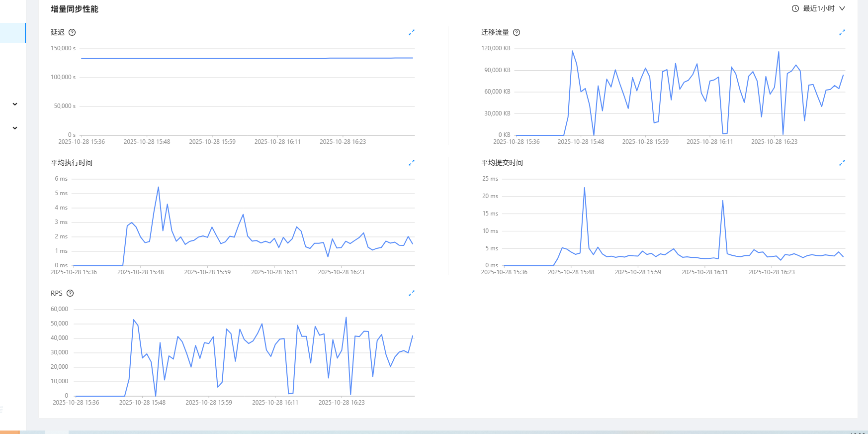Click 2025-10-28 16:11 label under RPS chart
Image resolution: width=868 pixels, height=434 pixels.
point(275,403)
